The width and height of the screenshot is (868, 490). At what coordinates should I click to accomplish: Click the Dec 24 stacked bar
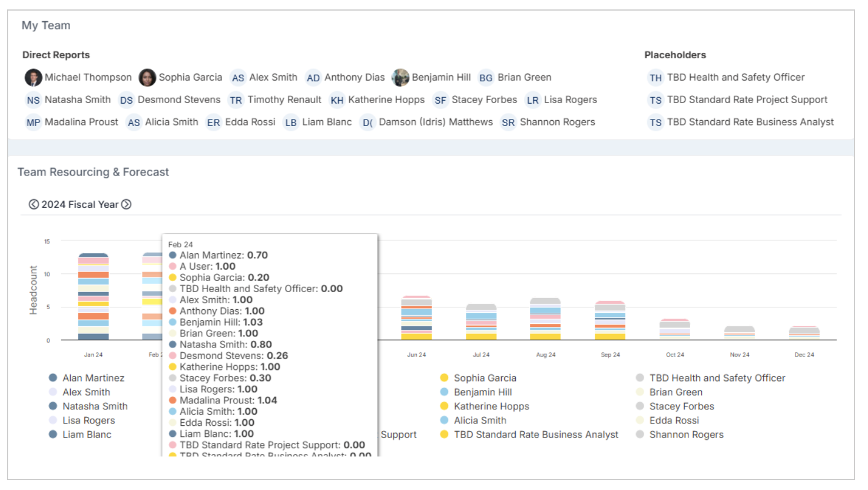804,333
